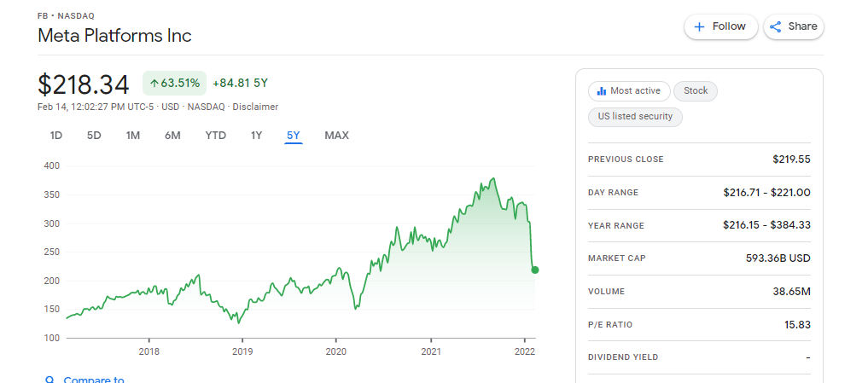Select the 5D time range tab
Image resolution: width=868 pixels, height=383 pixels.
94,136
